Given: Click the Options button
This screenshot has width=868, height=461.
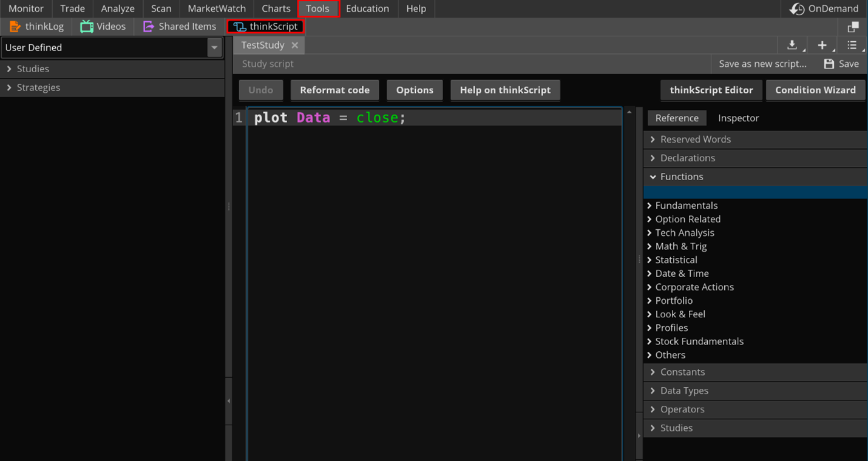Looking at the screenshot, I should pyautogui.click(x=415, y=90).
